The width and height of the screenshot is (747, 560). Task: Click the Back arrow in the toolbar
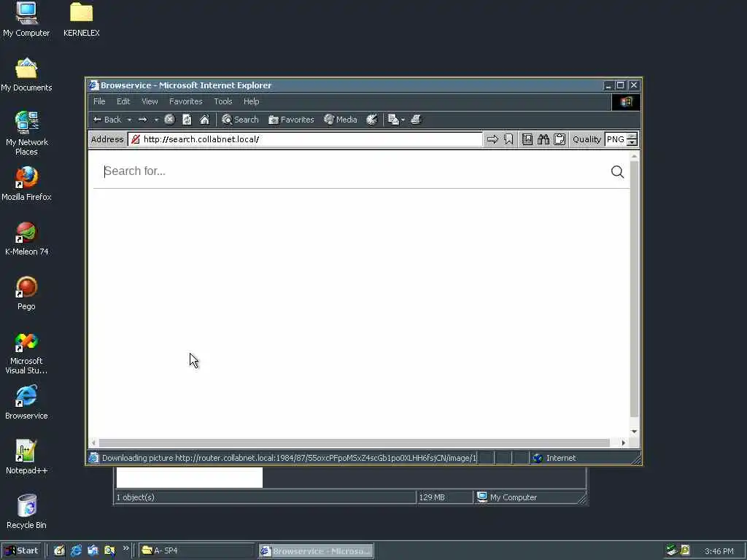coord(107,120)
